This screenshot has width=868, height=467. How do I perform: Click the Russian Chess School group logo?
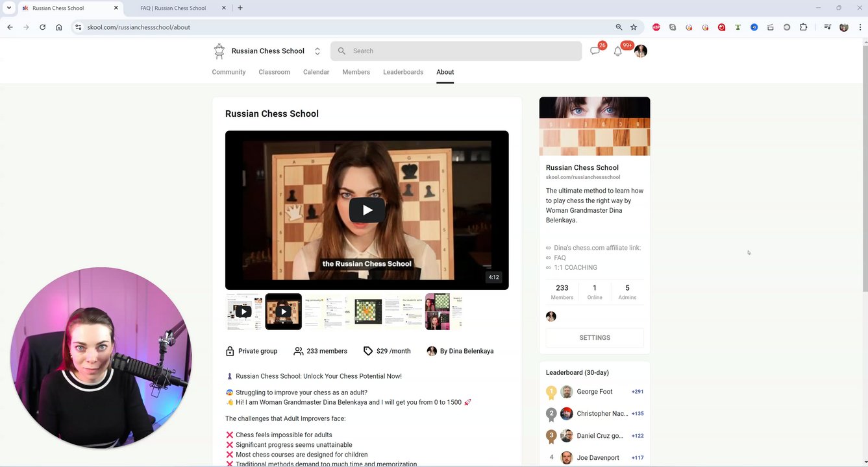(219, 51)
